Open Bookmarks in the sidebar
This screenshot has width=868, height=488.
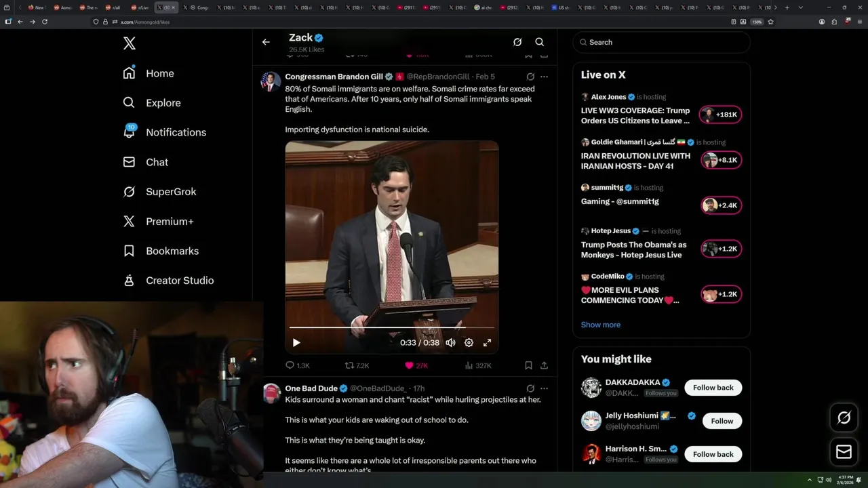(161, 251)
